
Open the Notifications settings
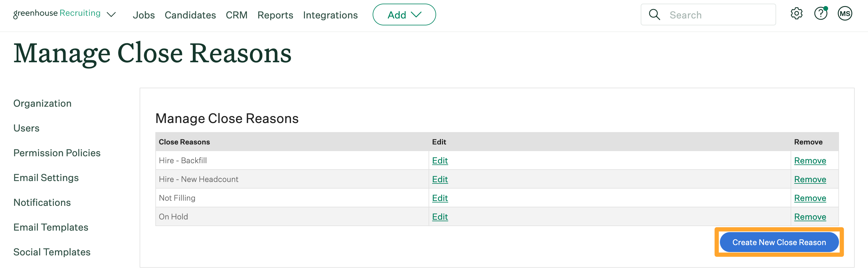(42, 202)
